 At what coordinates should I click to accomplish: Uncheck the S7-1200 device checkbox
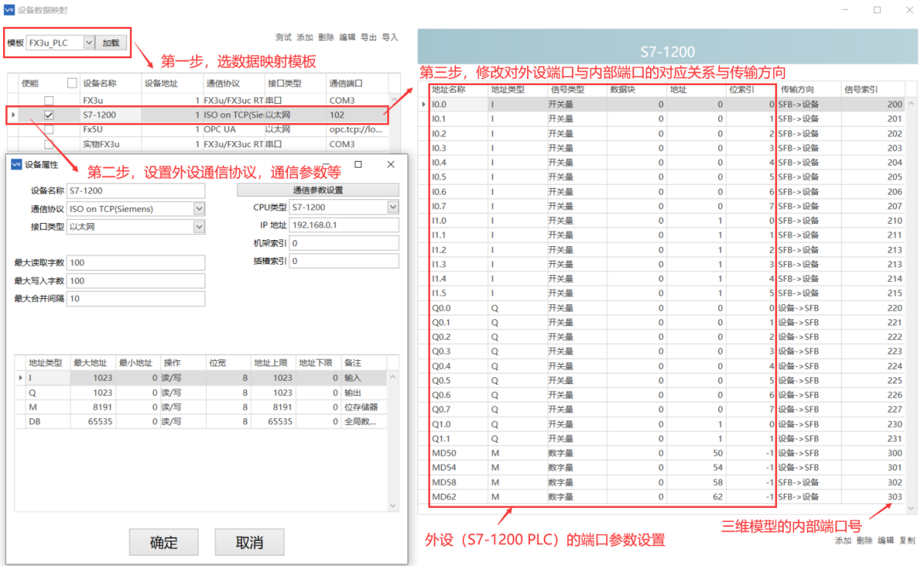49,115
